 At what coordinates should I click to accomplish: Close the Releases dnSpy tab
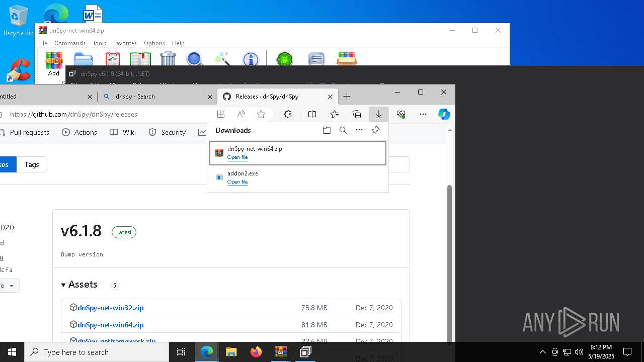click(x=331, y=97)
